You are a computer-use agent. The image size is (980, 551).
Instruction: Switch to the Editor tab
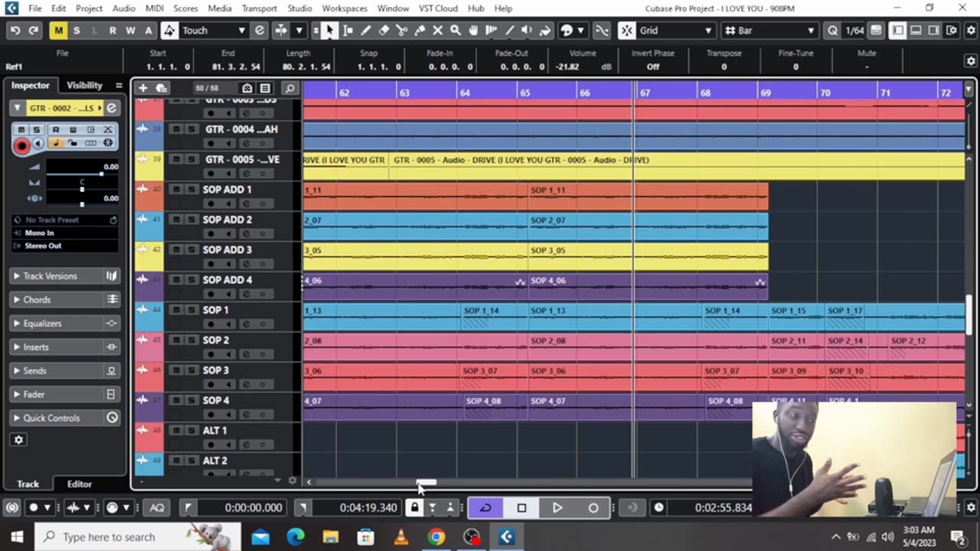(80, 484)
